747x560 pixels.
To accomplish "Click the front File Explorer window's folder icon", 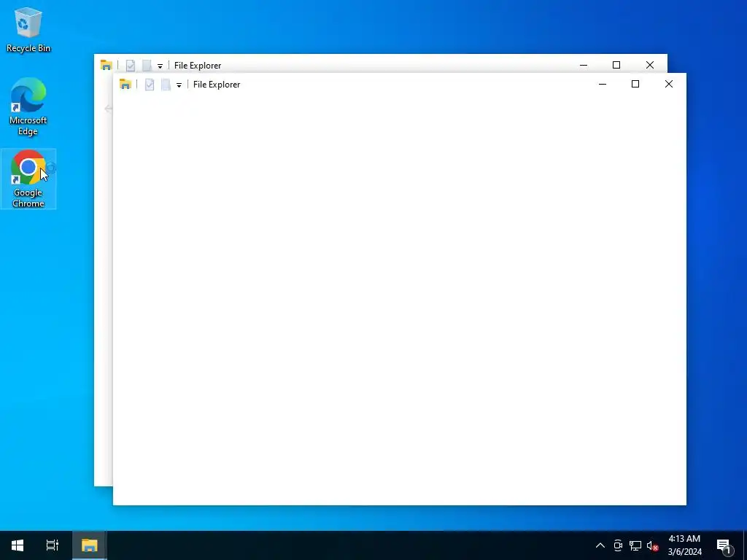I will [x=125, y=85].
